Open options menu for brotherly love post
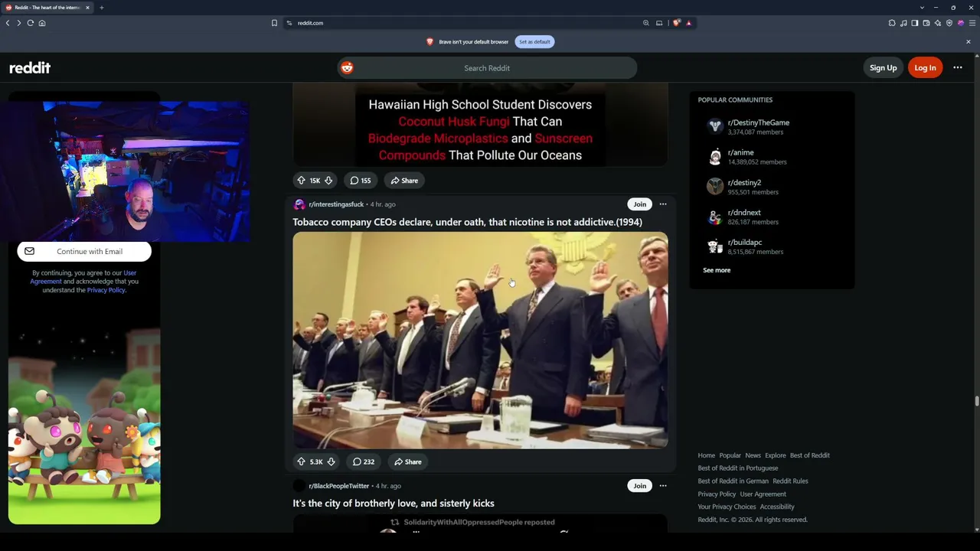980x551 pixels. pyautogui.click(x=663, y=486)
